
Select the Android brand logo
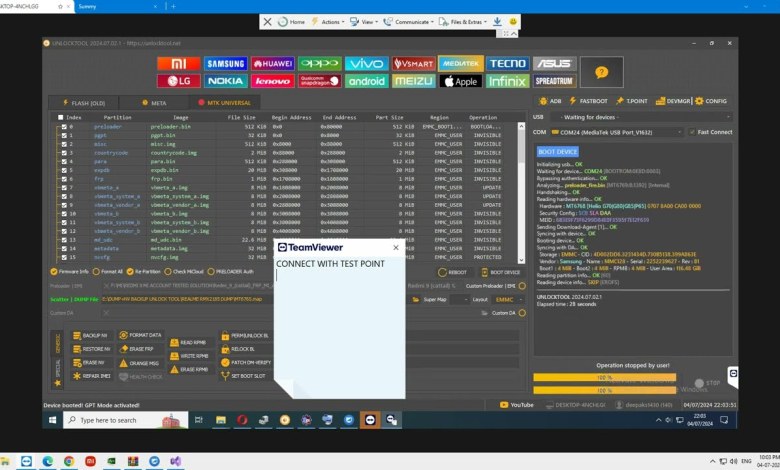pyautogui.click(x=367, y=81)
